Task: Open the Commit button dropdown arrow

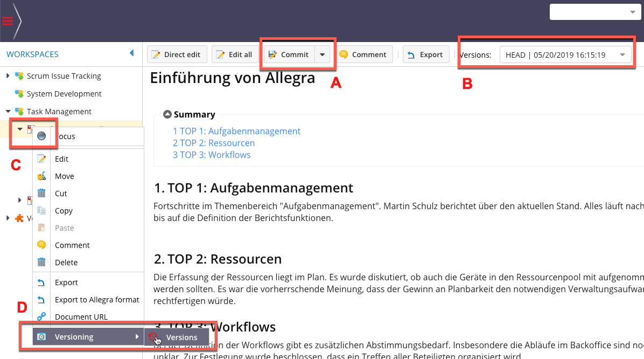Action: (322, 54)
